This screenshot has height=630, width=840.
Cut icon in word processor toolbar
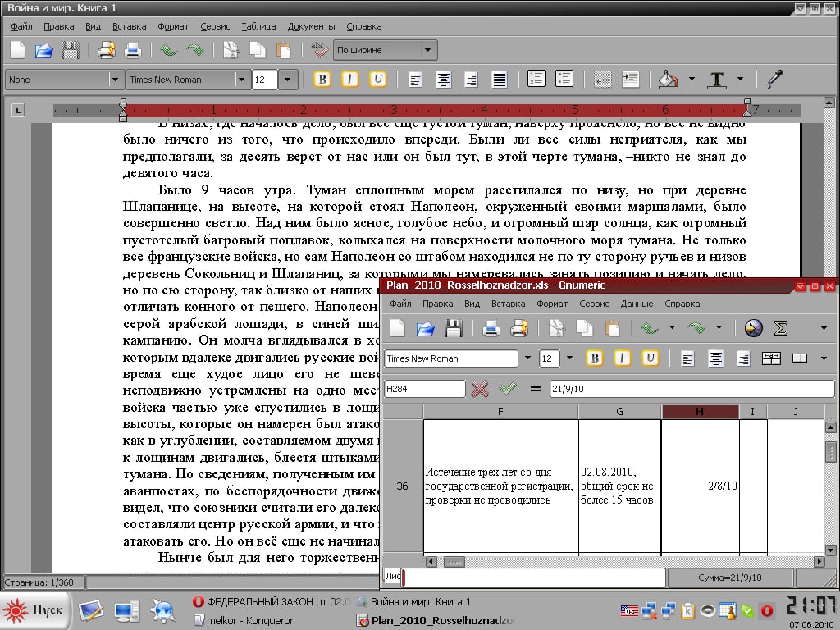[x=231, y=50]
